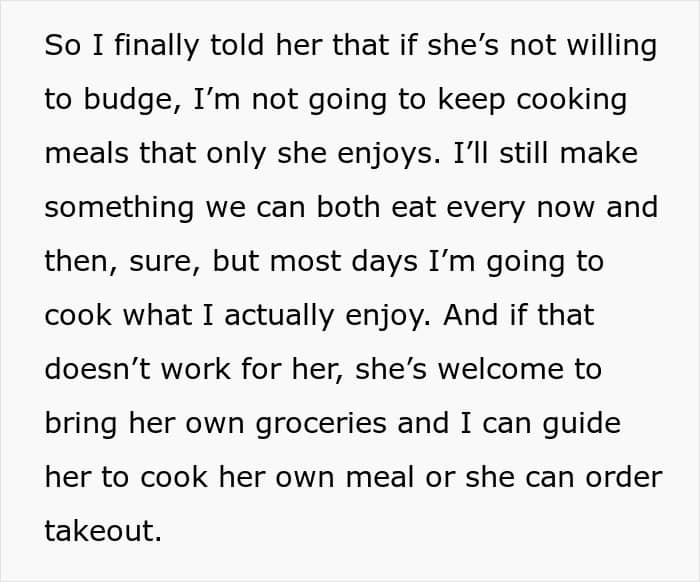Click the word "both" in fourth line
Screen dimensions: 700x582
click(348, 207)
